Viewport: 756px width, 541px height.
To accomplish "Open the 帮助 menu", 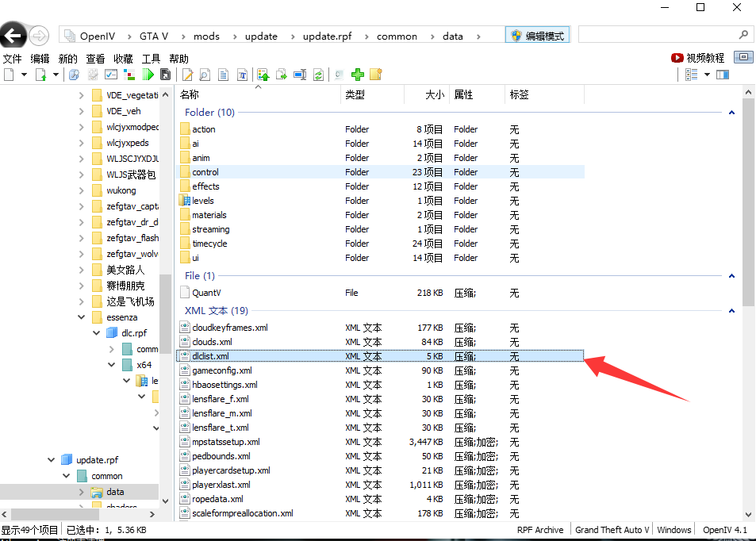I will tap(178, 59).
